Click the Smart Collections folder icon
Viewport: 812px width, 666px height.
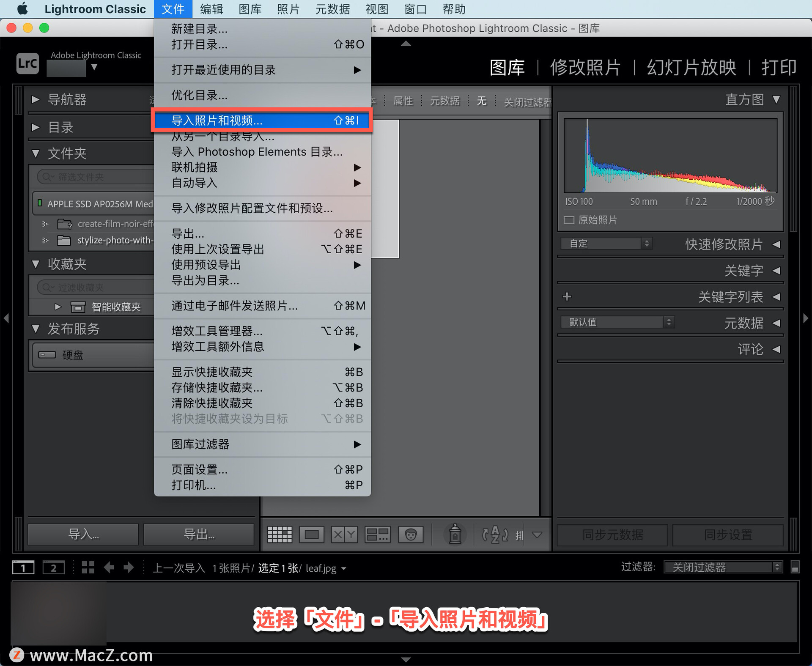78,307
